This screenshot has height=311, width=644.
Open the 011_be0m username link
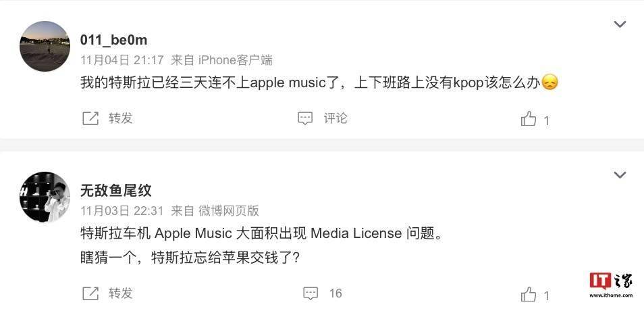coord(114,41)
